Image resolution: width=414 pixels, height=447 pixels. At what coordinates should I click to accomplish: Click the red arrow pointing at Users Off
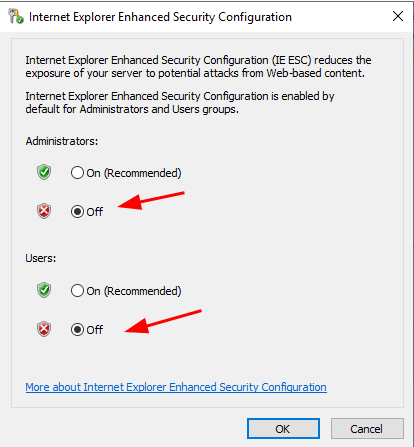(x=163, y=321)
